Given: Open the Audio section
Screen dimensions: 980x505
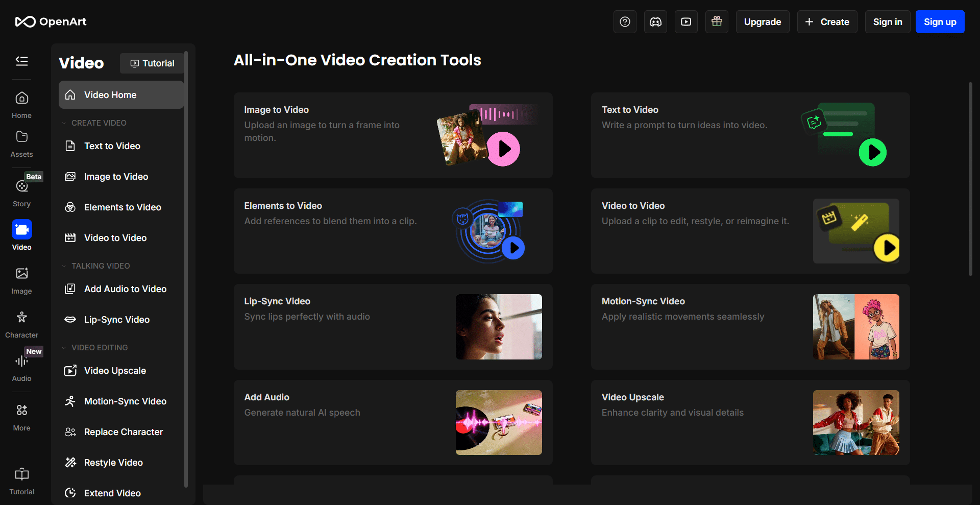Looking at the screenshot, I should [21, 368].
